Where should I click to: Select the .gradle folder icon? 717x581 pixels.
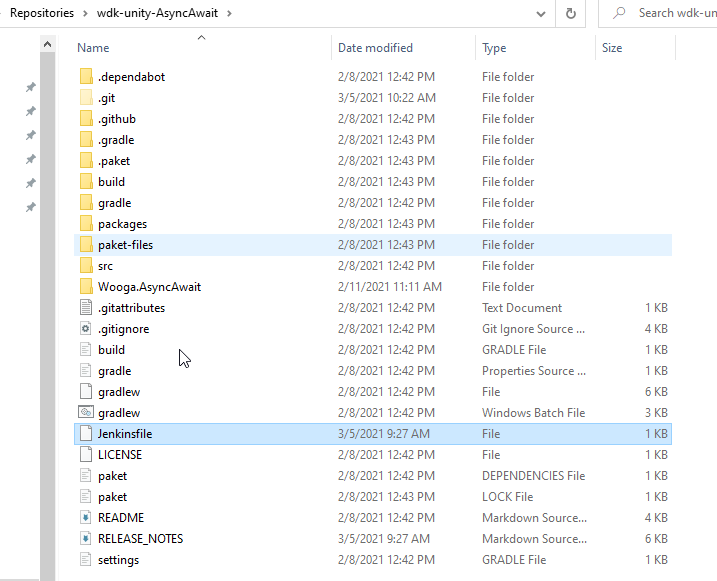coord(86,139)
